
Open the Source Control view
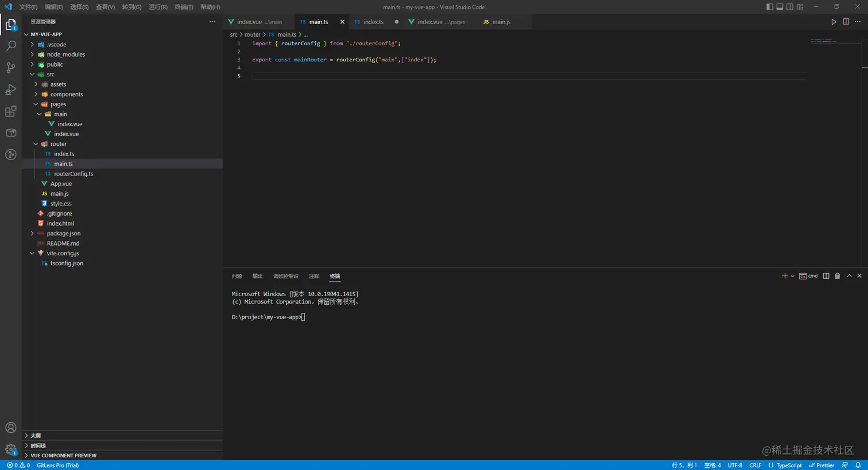(x=11, y=68)
